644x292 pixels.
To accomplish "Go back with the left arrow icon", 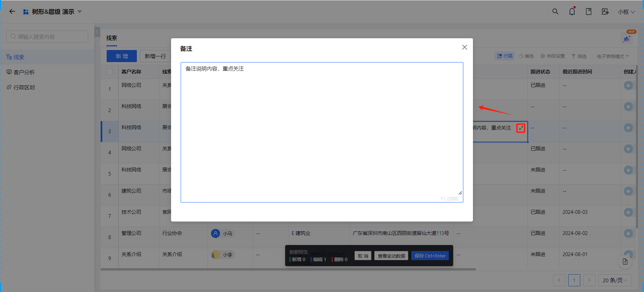I will (x=12, y=11).
